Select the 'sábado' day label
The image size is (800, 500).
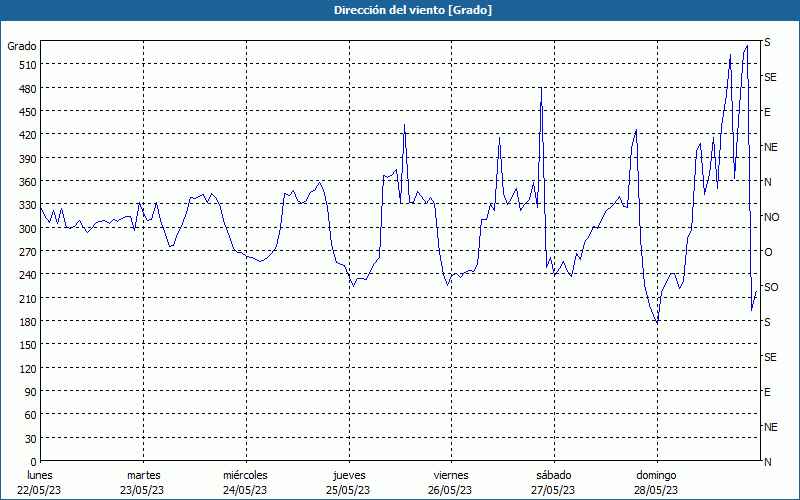click(554, 476)
